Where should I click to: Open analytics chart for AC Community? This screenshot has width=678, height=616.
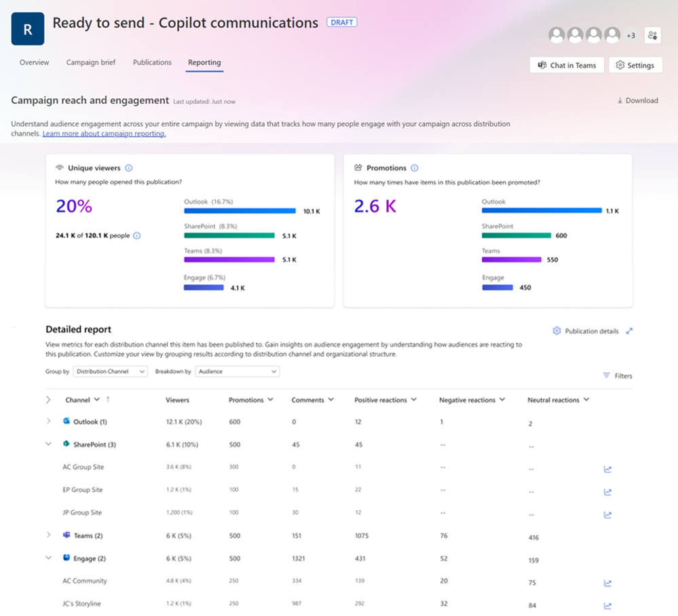tap(607, 583)
